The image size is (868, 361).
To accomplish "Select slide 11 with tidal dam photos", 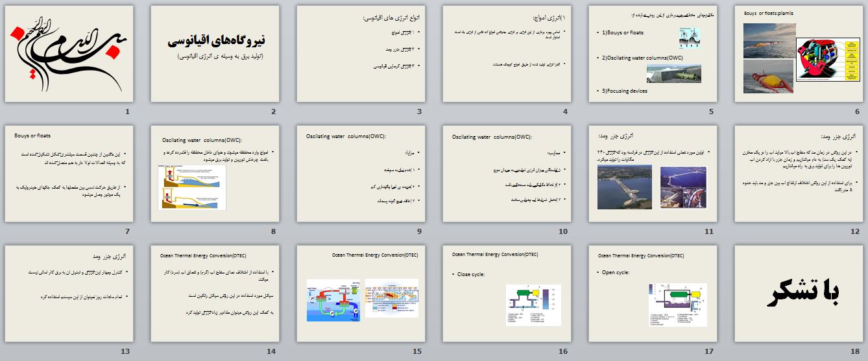I will click(653, 174).
